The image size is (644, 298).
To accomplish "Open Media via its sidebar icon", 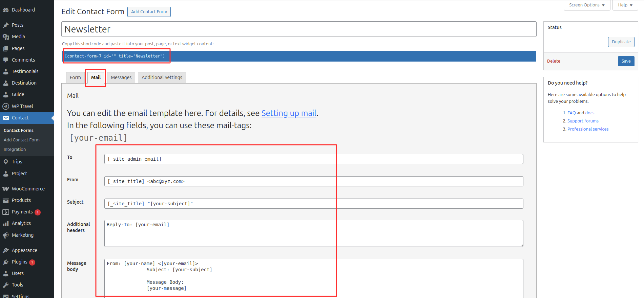I will [x=6, y=37].
